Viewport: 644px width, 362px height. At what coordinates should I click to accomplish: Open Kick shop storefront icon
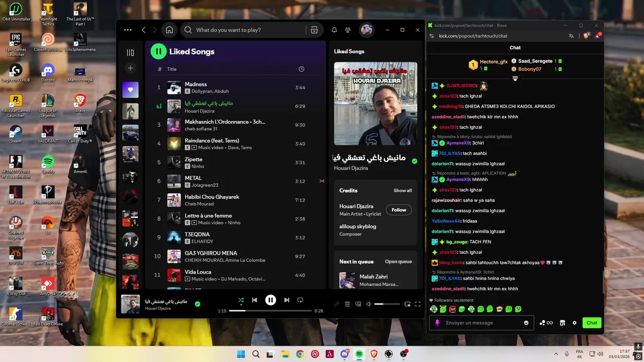pos(562,323)
